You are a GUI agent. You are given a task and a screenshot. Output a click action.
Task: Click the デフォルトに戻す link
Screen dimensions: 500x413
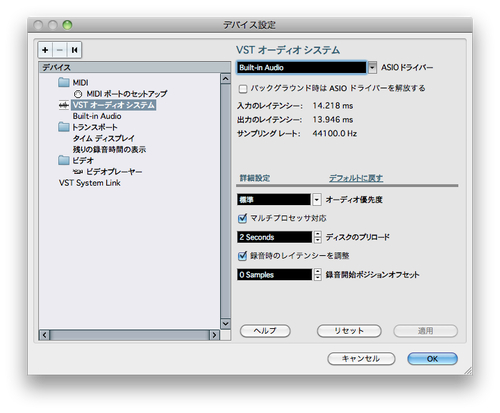coord(356,178)
